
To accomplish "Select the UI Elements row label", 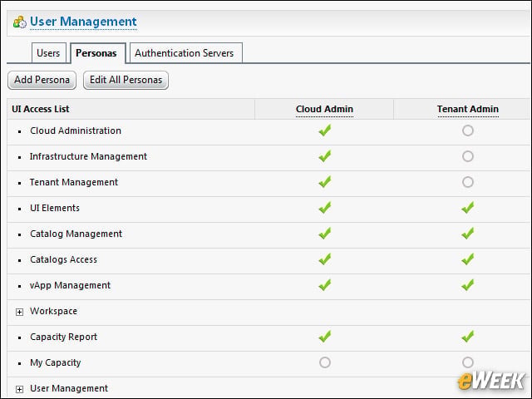I will [55, 208].
